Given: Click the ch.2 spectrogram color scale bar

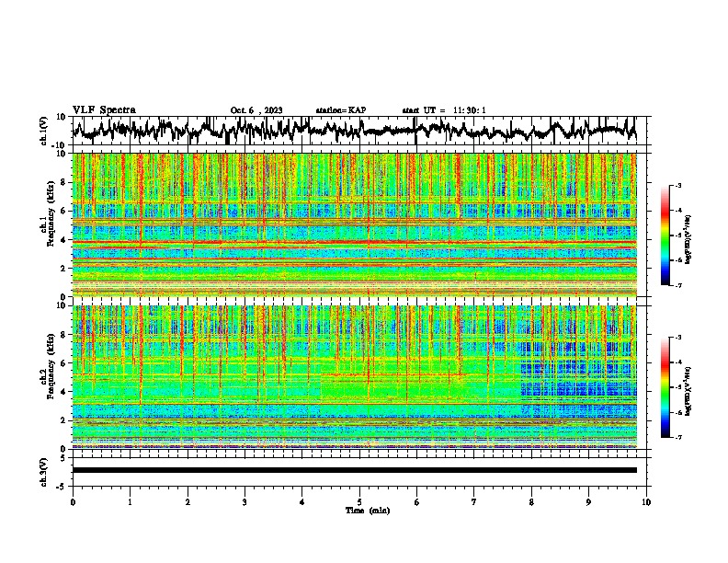Looking at the screenshot, I should pos(665,387).
